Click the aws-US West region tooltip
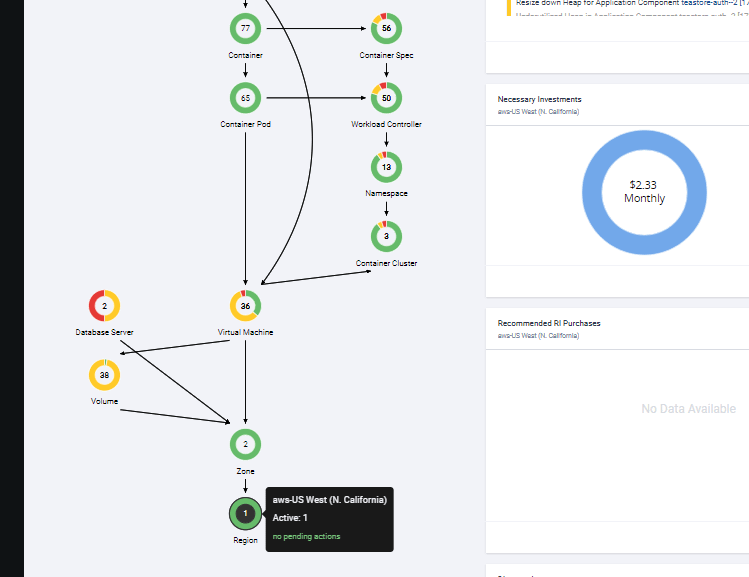The image size is (749, 577). point(329,518)
